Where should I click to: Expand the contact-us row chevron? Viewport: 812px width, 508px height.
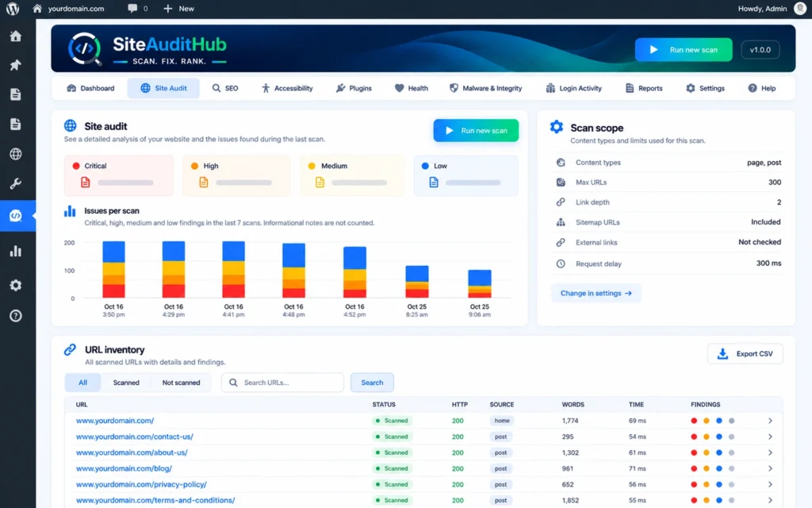click(770, 437)
